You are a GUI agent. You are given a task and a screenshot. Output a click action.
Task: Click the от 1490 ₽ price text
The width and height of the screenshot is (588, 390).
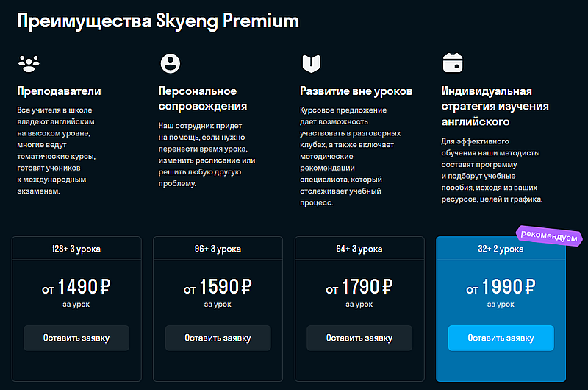coord(76,287)
